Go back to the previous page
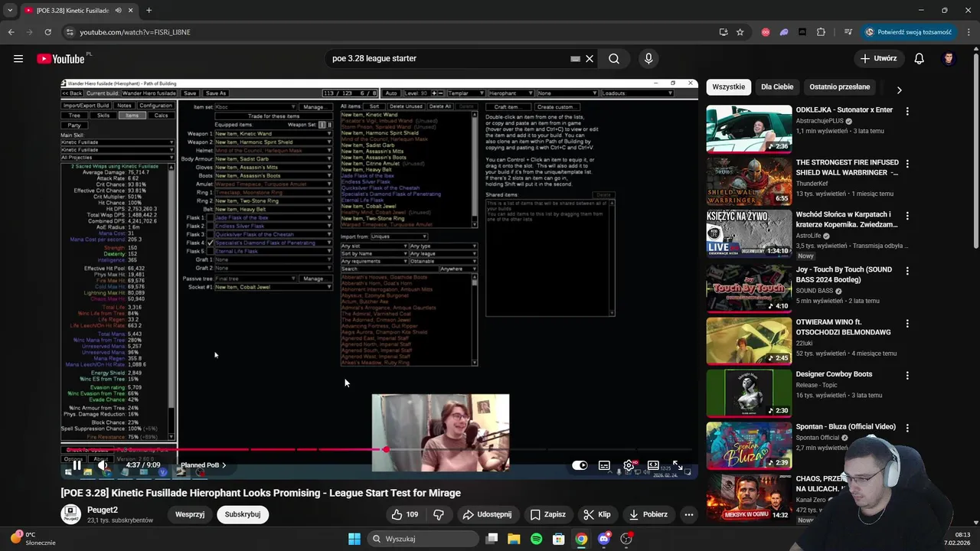This screenshot has width=980, height=551. coord(11,32)
